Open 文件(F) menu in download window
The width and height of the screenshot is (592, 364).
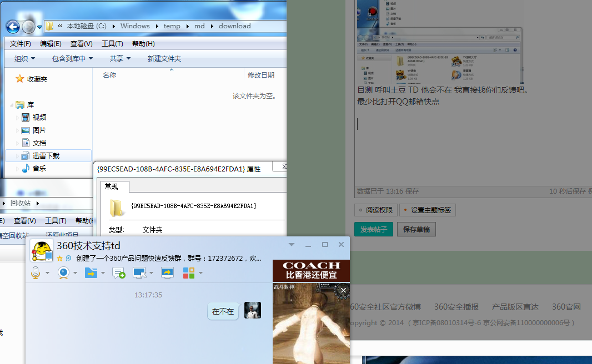(x=20, y=44)
